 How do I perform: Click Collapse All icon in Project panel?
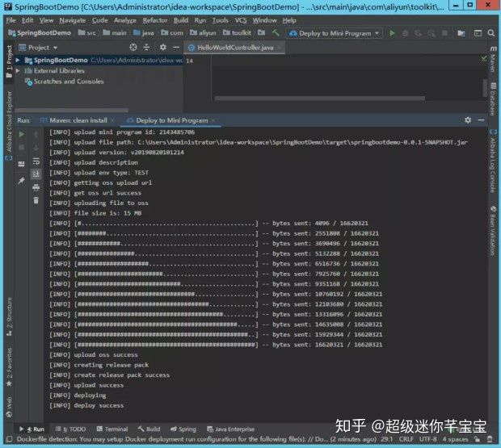pyautogui.click(x=146, y=48)
